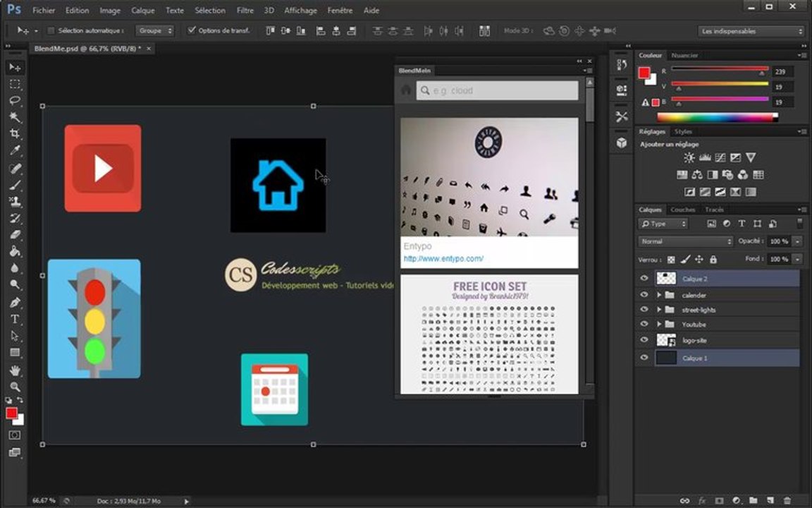Select the Zoom tool in the toolbox
The image size is (812, 508).
[15, 387]
